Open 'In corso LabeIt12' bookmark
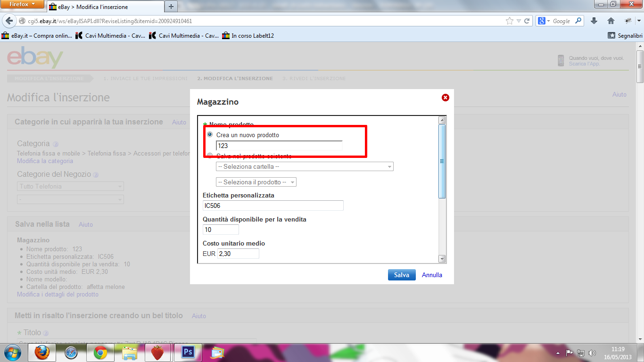Image resolution: width=644 pixels, height=362 pixels. click(x=248, y=35)
